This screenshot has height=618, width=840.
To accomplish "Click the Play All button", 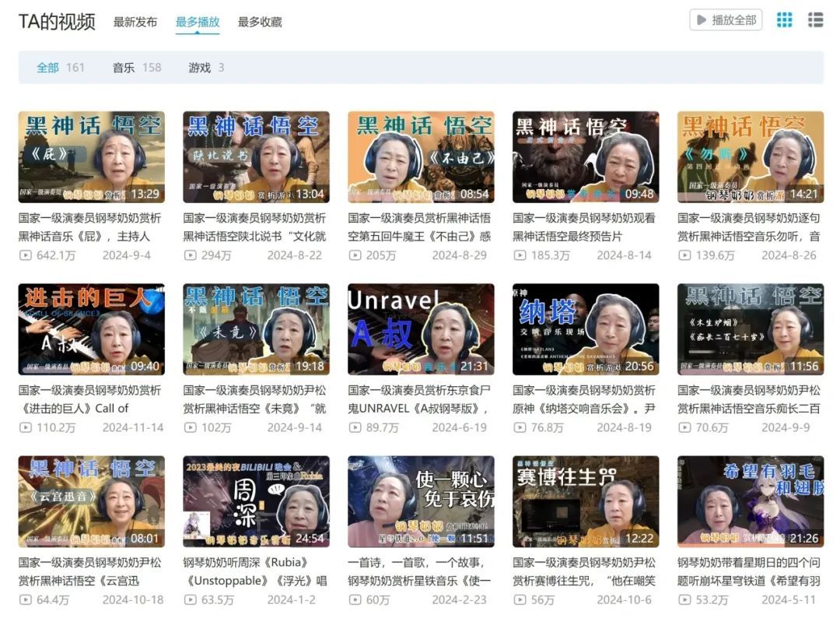I will (x=726, y=20).
